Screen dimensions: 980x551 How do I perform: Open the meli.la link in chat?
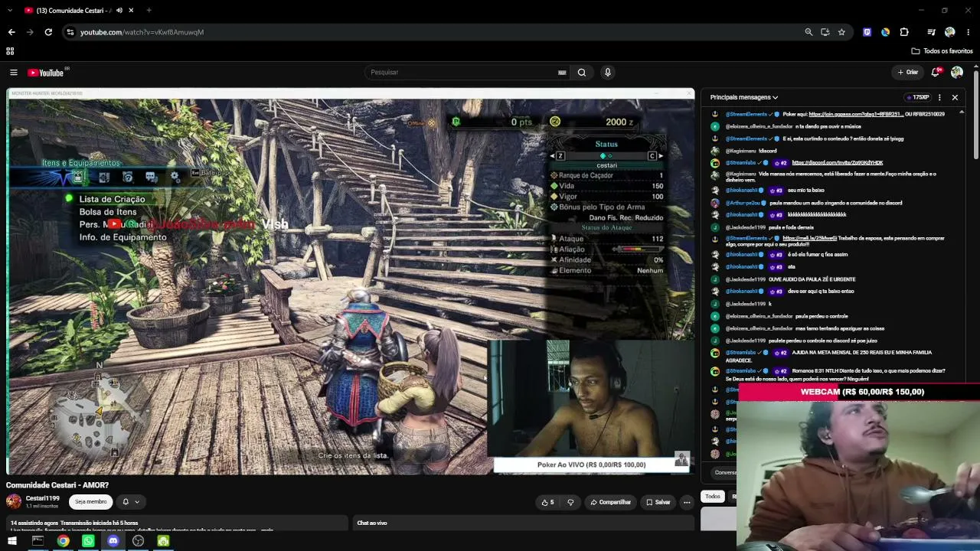810,238
